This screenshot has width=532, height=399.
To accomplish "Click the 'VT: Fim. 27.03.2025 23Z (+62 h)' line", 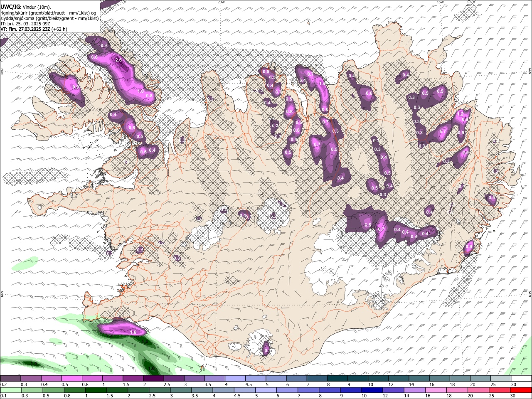I will coord(34,29).
